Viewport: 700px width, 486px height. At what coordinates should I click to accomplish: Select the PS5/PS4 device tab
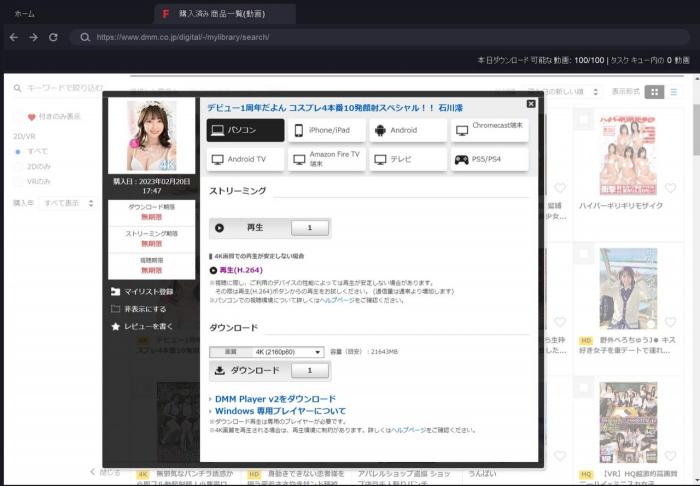(x=490, y=159)
